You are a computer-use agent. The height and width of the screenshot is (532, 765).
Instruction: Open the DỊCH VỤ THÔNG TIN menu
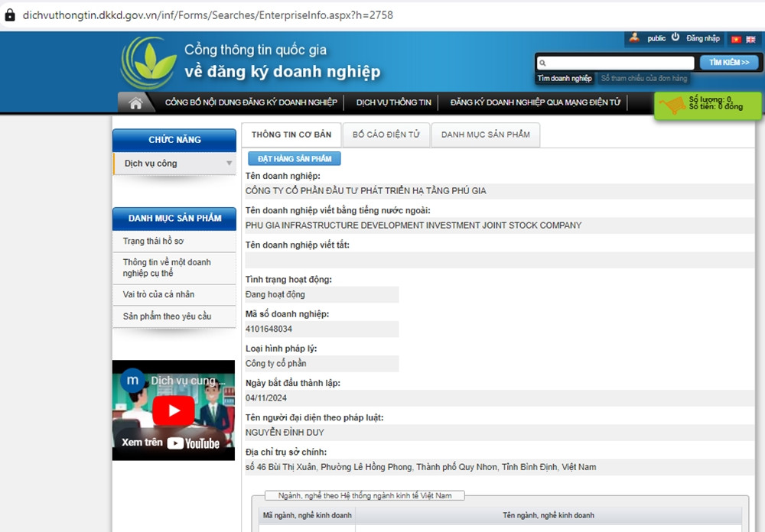pyautogui.click(x=394, y=102)
